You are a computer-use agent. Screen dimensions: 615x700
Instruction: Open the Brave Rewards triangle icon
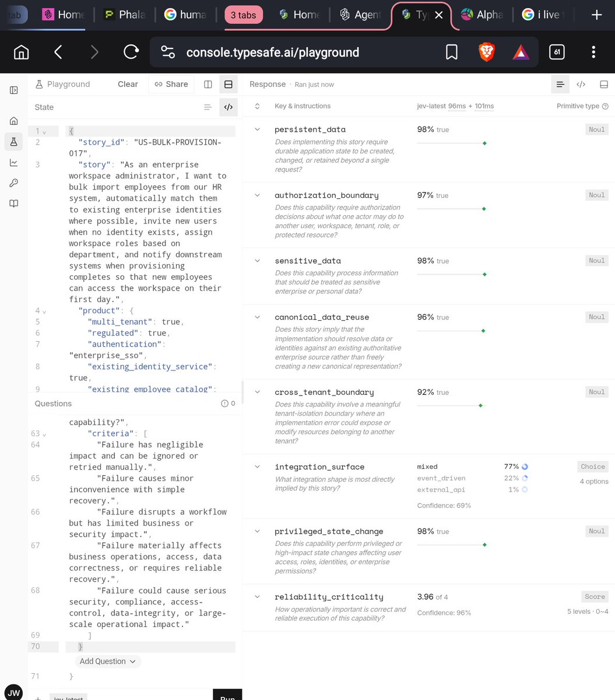(521, 53)
